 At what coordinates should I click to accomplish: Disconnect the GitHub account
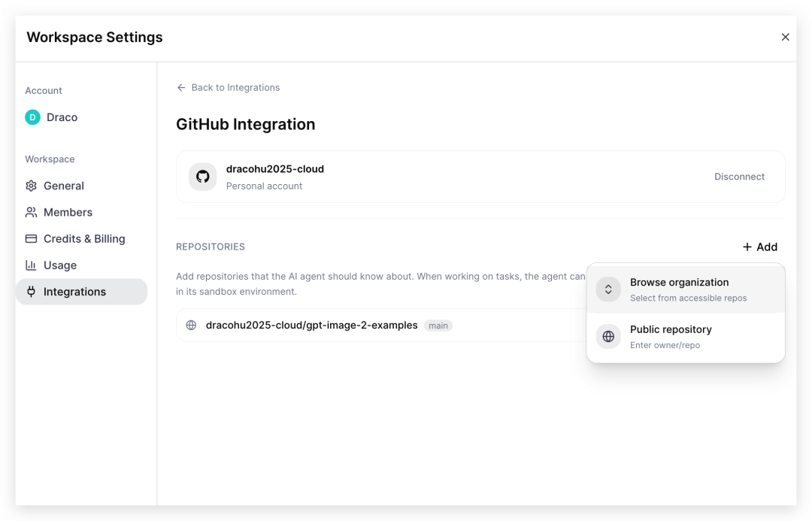[739, 177]
